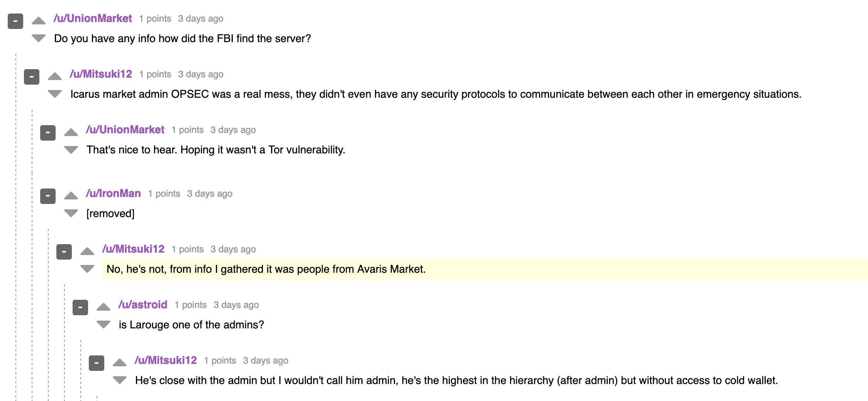Collapse astroid's comment thread
This screenshot has width=868, height=401.
click(80, 308)
